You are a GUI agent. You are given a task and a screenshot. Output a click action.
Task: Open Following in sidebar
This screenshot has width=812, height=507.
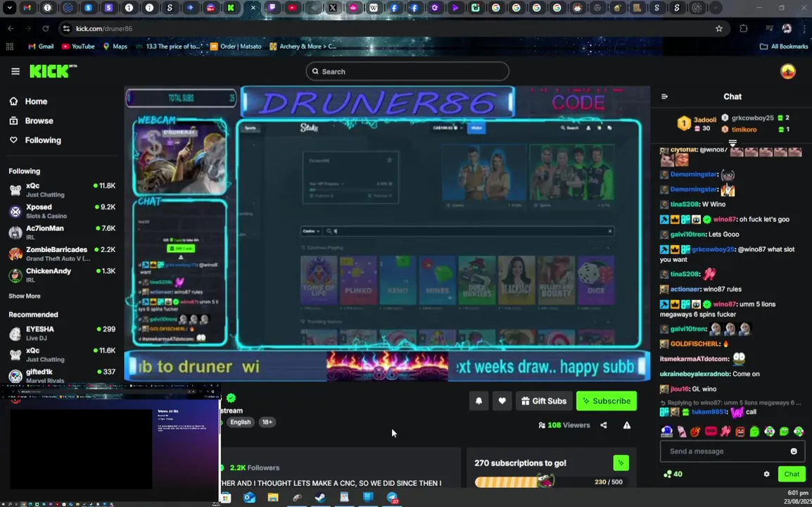[x=42, y=140]
